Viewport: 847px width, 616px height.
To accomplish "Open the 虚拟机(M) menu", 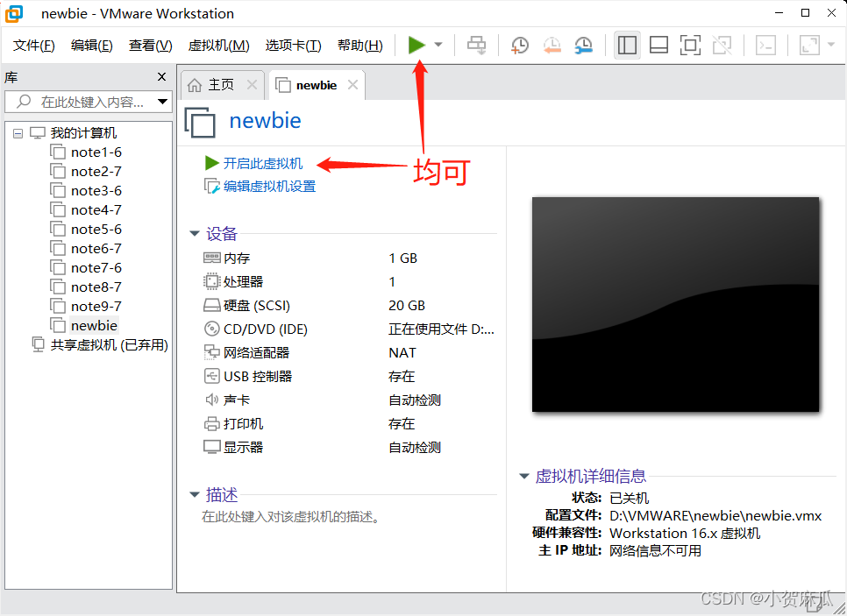I will click(218, 46).
